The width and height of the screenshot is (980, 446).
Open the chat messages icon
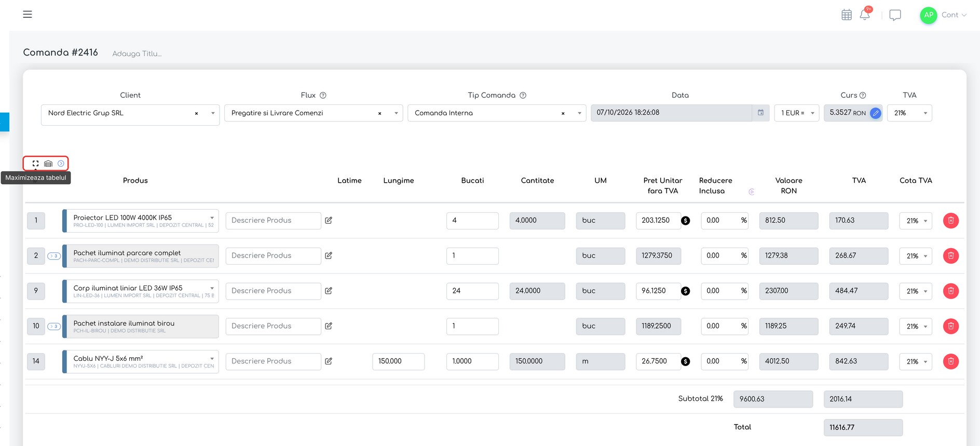coord(895,15)
